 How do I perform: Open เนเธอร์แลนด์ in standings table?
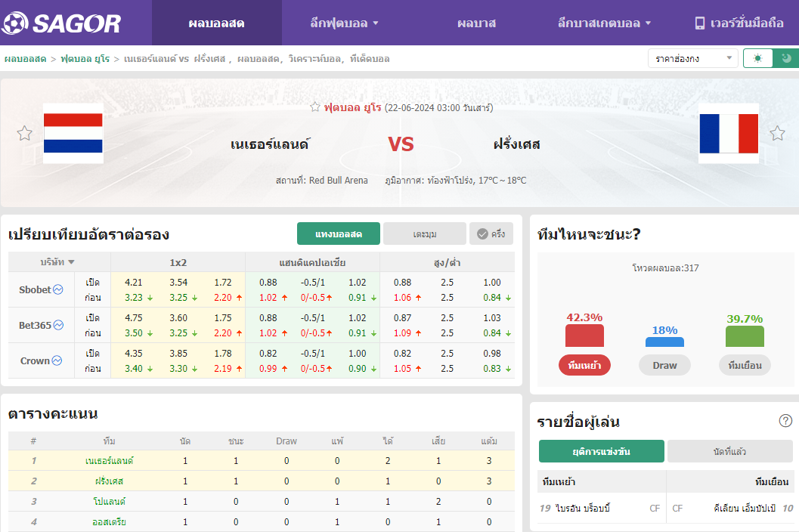coord(109,461)
